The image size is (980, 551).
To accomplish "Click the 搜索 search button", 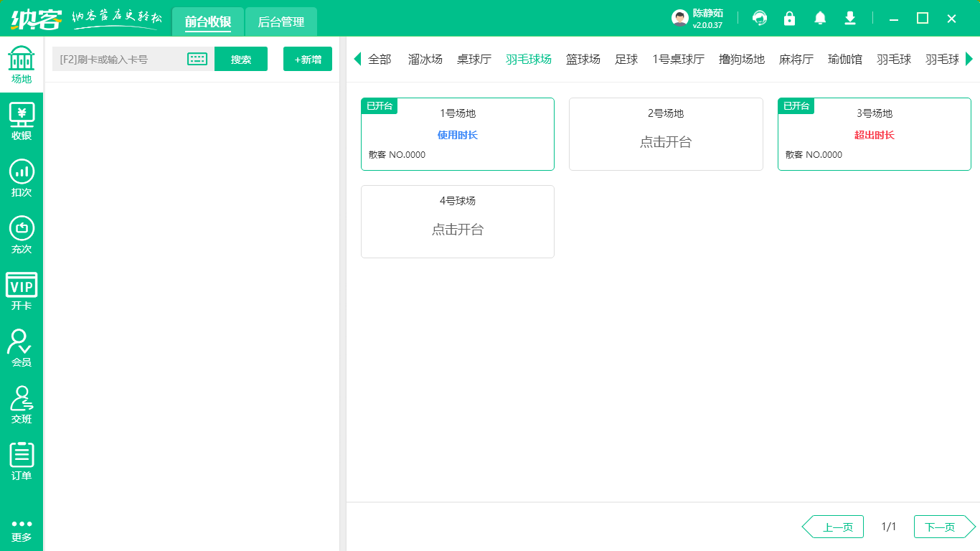I will (x=241, y=59).
